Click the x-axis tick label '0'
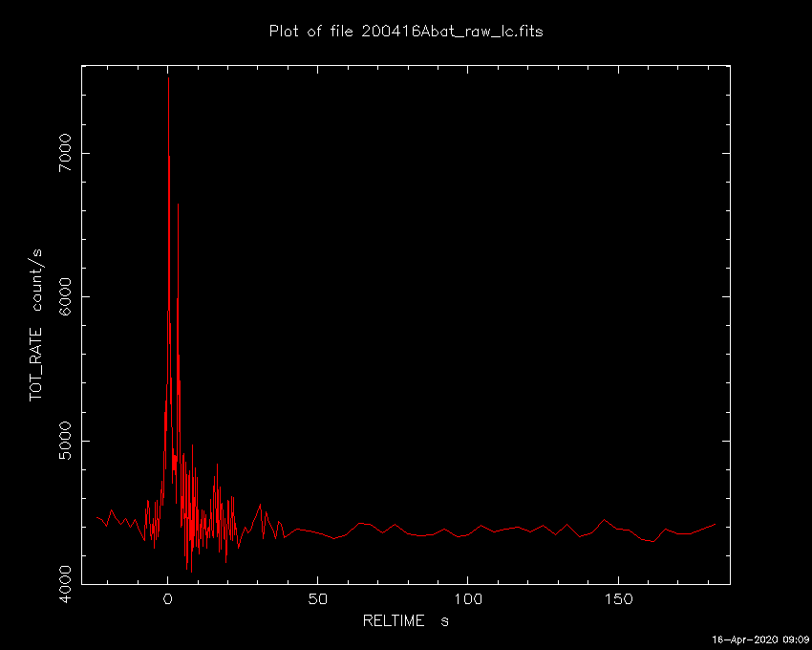812x650 pixels. pyautogui.click(x=168, y=599)
